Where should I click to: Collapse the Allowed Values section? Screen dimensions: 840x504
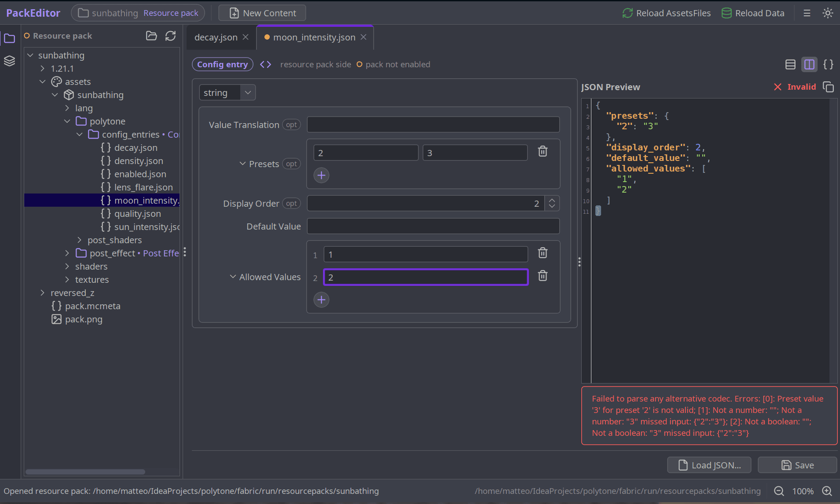coord(233,277)
